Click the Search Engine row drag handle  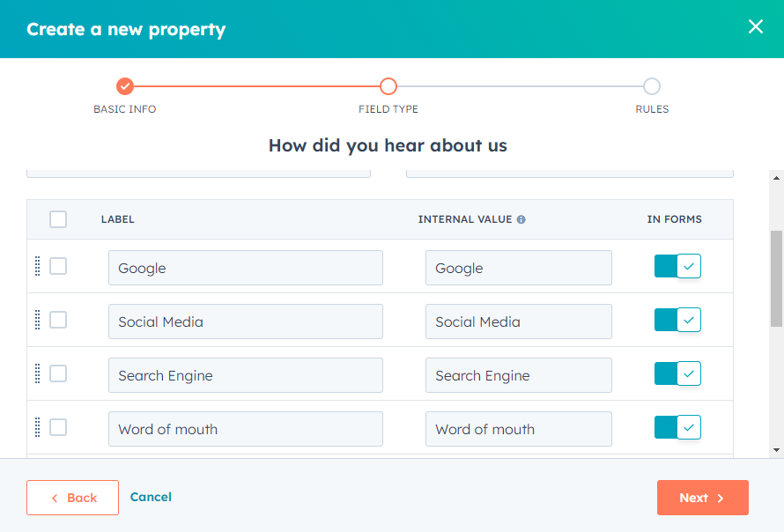tap(37, 373)
